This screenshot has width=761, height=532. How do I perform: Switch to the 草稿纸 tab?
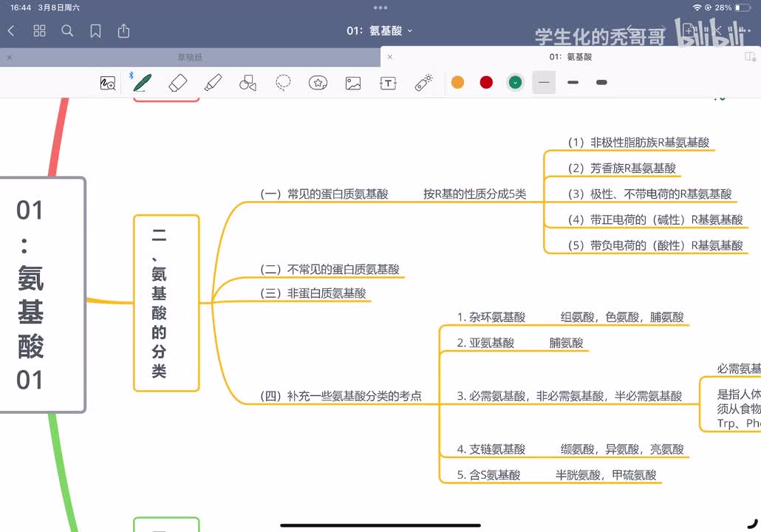(191, 58)
